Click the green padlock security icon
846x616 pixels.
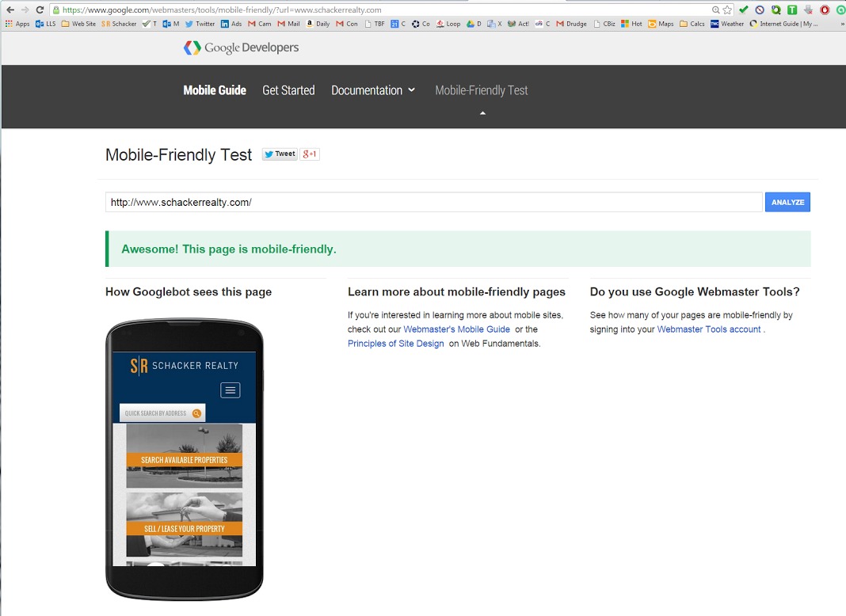[55, 10]
